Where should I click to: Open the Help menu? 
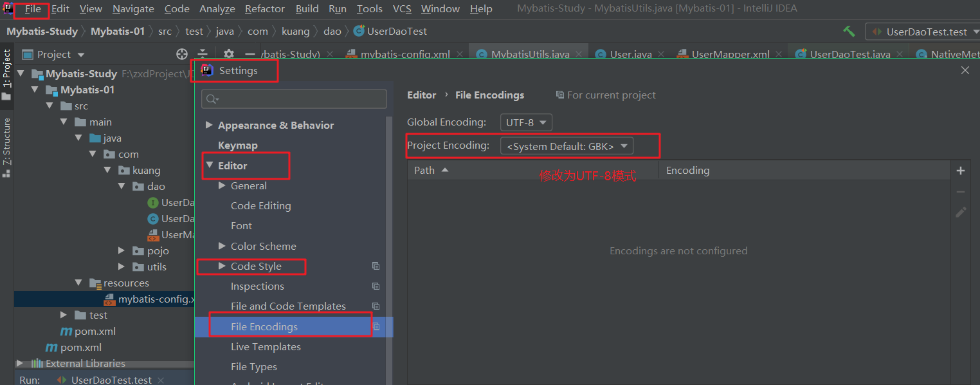(x=481, y=9)
